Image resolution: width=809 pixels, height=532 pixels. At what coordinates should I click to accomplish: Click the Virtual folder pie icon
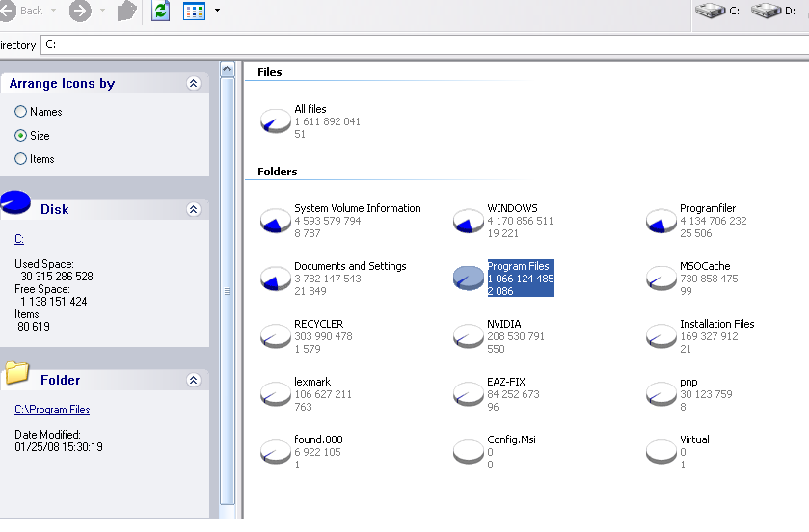(661, 452)
